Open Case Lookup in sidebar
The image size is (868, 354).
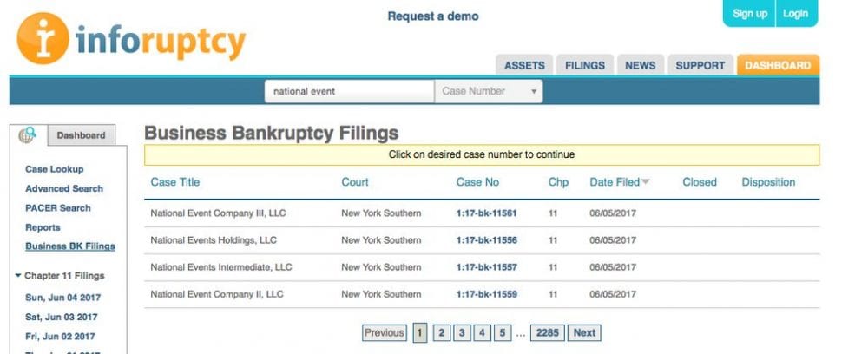(54, 169)
